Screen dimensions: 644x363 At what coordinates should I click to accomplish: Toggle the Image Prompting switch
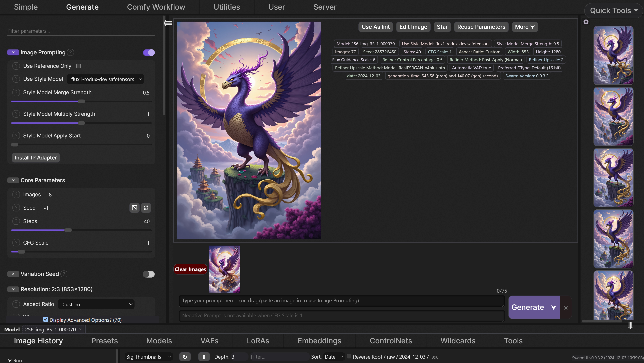pyautogui.click(x=149, y=52)
